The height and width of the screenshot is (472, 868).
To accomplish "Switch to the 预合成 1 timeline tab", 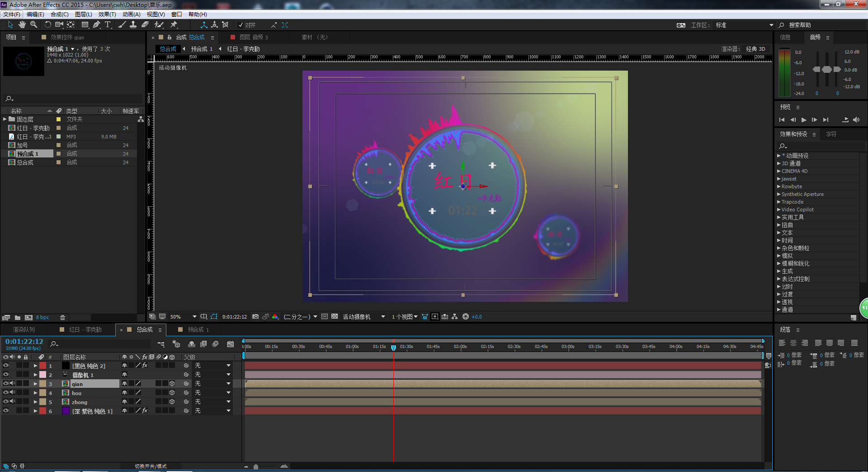I will pyautogui.click(x=198, y=330).
